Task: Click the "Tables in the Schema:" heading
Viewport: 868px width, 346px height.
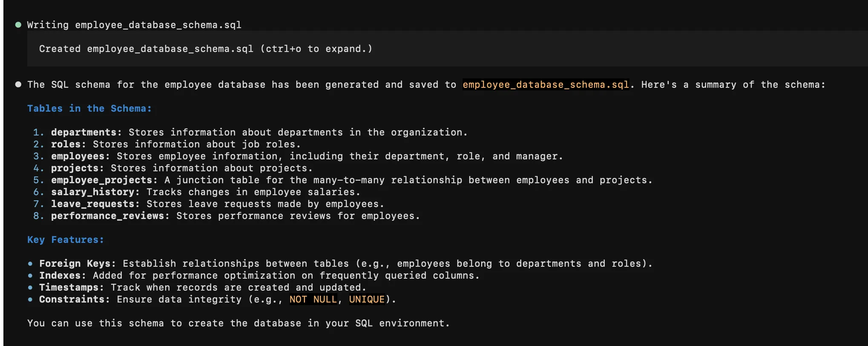Action: pos(89,108)
